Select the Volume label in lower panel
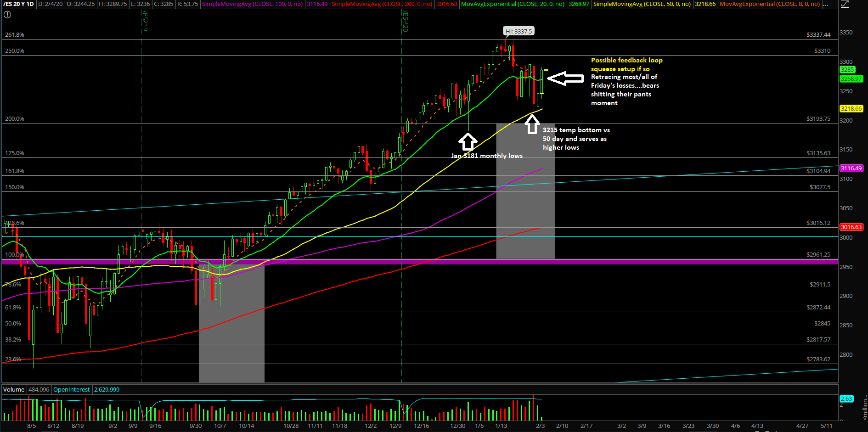This screenshot has width=868, height=432. pyautogui.click(x=14, y=389)
